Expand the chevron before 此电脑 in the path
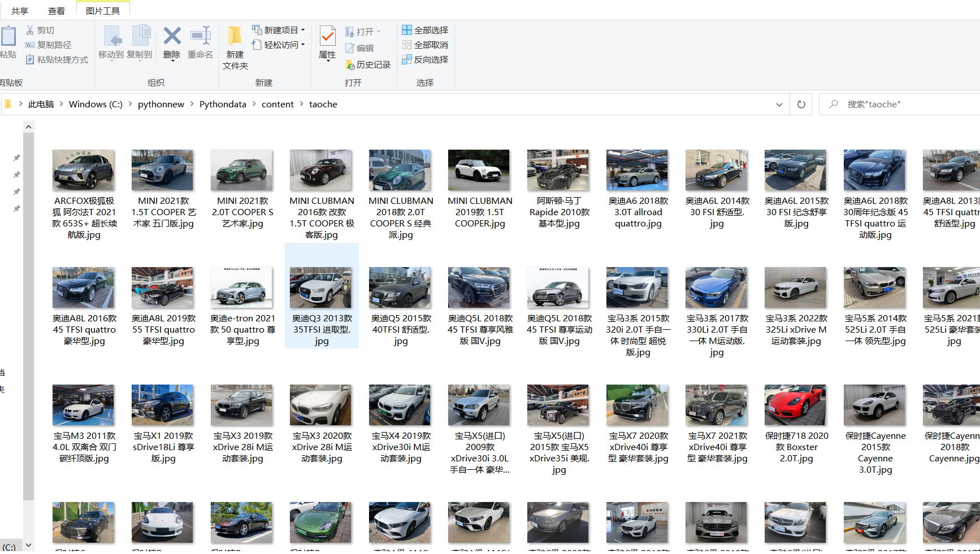This screenshot has height=554, width=980. pos(21,104)
